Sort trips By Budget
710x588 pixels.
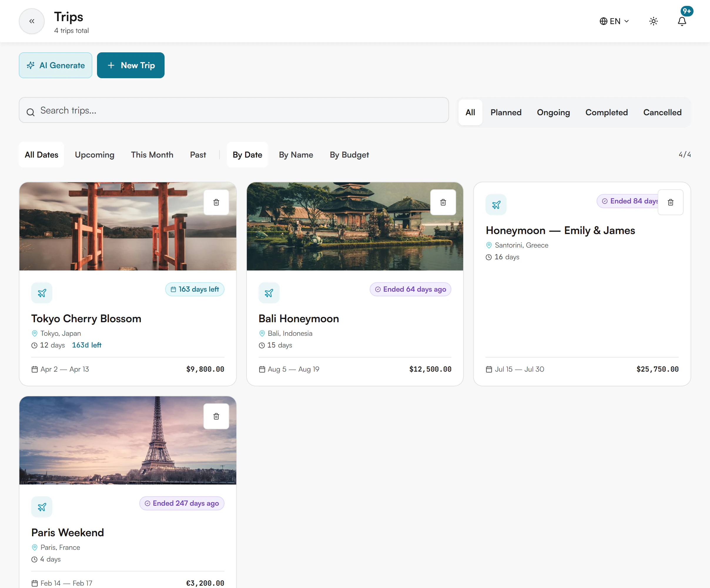[x=349, y=155]
